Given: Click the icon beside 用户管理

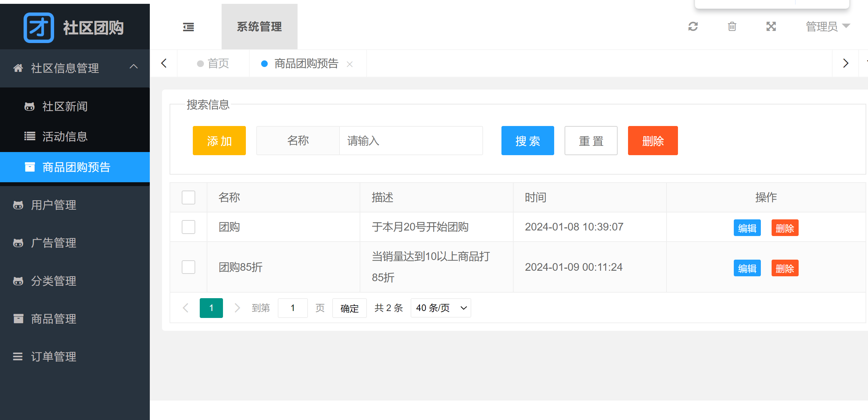Looking at the screenshot, I should pos(18,205).
